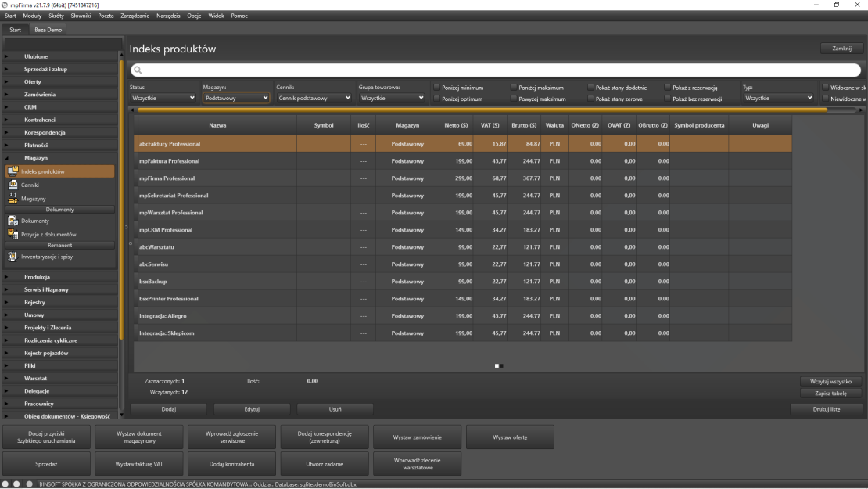
Task: Click Wczytaj wszystko button
Action: [830, 382]
